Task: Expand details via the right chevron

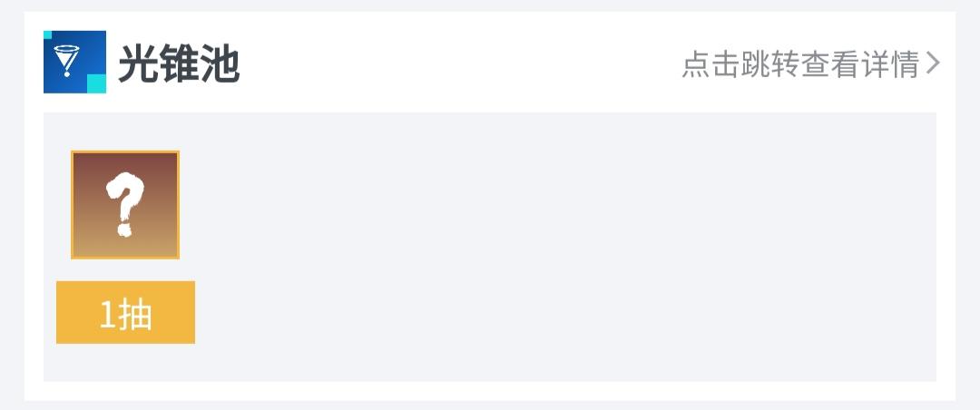Action: click(933, 64)
